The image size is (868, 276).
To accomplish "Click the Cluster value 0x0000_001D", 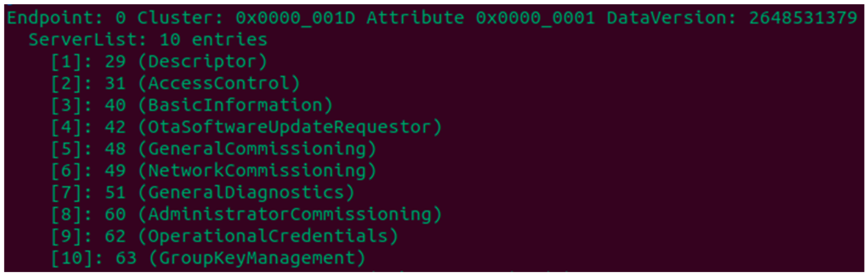I will point(295,17).
